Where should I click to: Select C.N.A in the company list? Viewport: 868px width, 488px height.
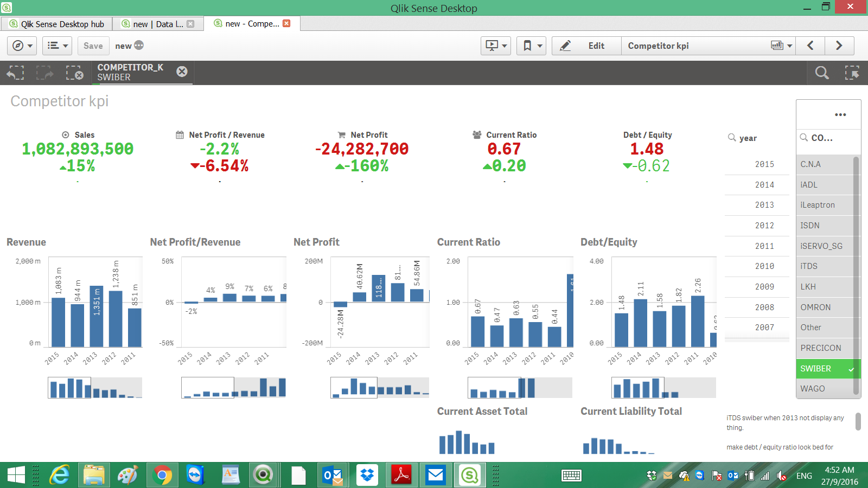pyautogui.click(x=825, y=164)
